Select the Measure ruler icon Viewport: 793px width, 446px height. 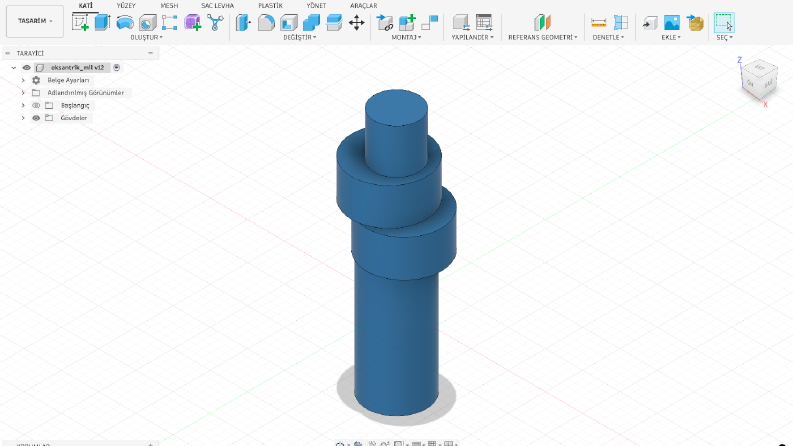coord(598,22)
